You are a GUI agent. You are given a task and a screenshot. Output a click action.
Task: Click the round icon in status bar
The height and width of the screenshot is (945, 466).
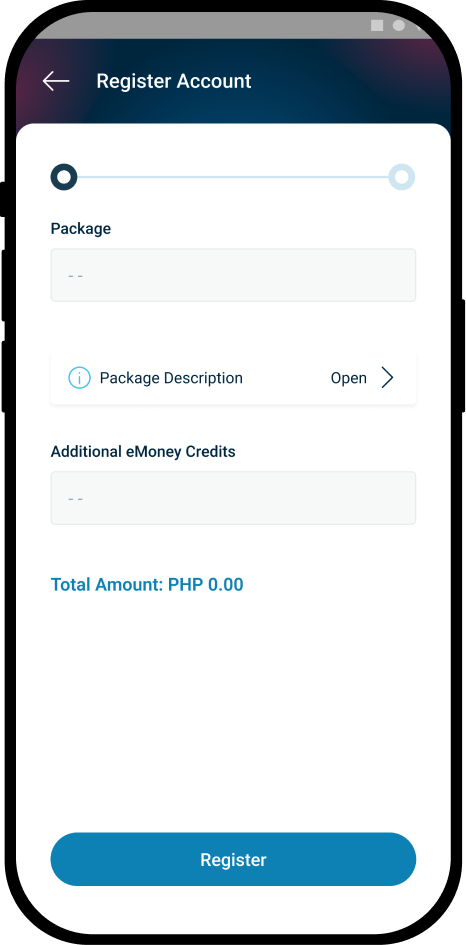coord(398,25)
